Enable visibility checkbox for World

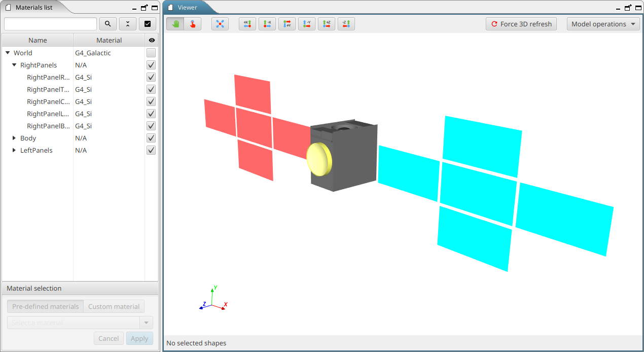151,53
